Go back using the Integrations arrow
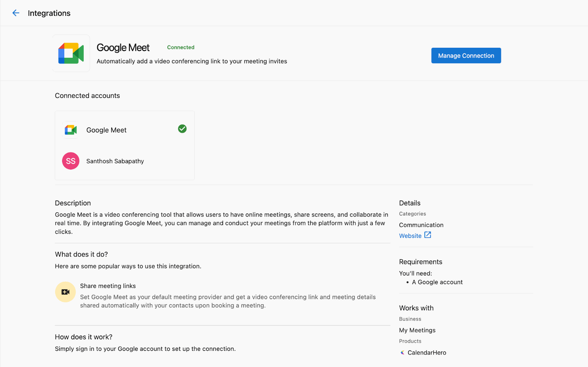This screenshot has width=588, height=367. (x=16, y=13)
